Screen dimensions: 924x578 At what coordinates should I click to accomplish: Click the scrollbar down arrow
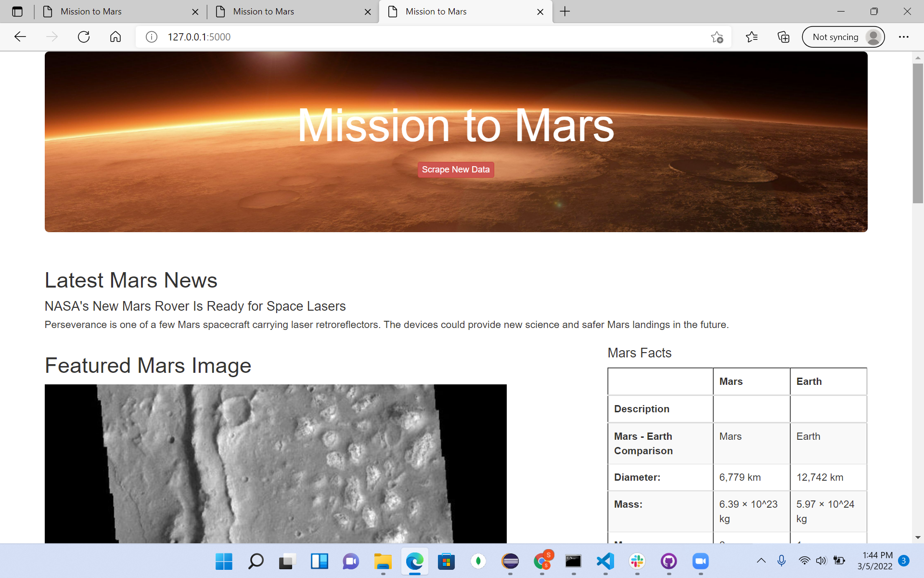(918, 538)
